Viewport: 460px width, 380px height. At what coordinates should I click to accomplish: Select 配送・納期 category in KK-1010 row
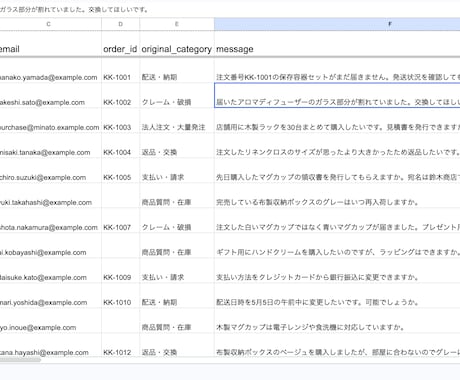177,296
